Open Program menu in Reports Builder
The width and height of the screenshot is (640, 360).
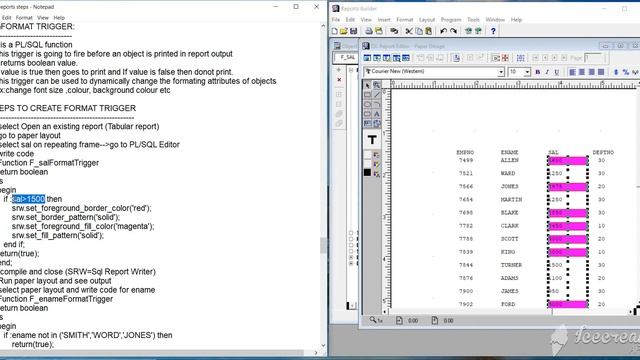point(451,20)
